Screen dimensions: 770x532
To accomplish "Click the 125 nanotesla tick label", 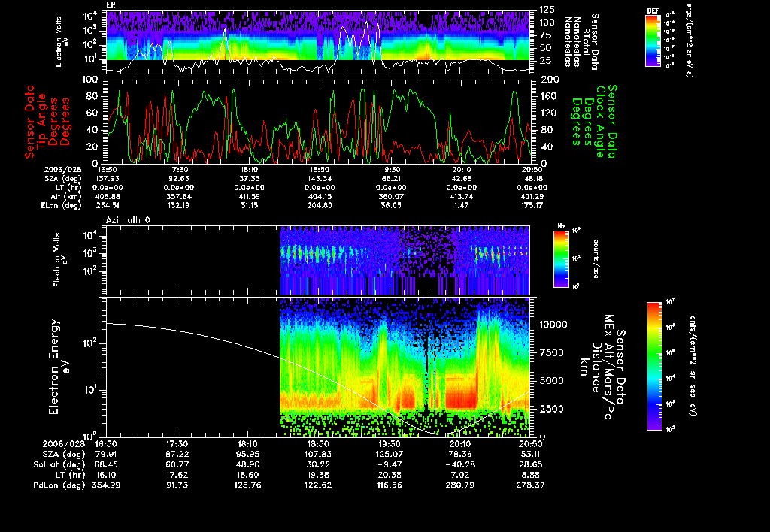I will click(547, 9).
